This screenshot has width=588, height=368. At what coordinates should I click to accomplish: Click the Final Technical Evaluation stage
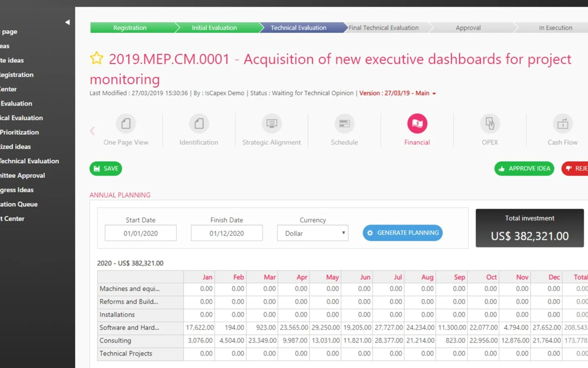384,28
